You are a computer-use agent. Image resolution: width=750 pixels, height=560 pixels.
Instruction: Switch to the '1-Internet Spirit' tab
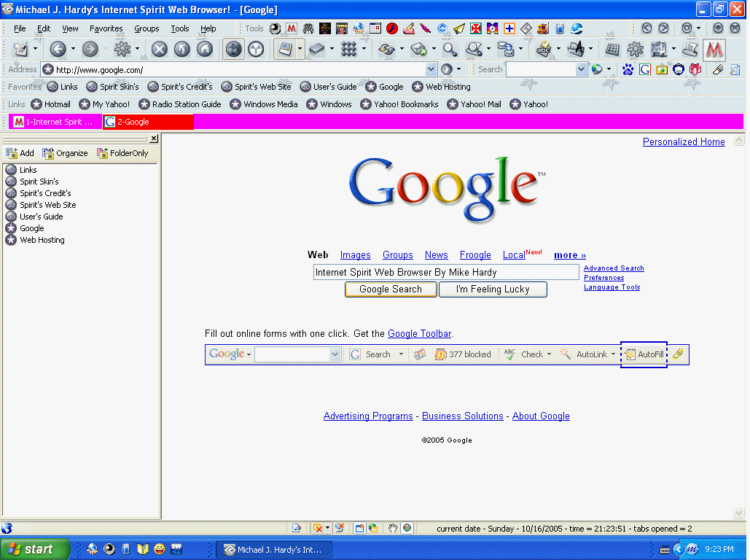pos(55,122)
